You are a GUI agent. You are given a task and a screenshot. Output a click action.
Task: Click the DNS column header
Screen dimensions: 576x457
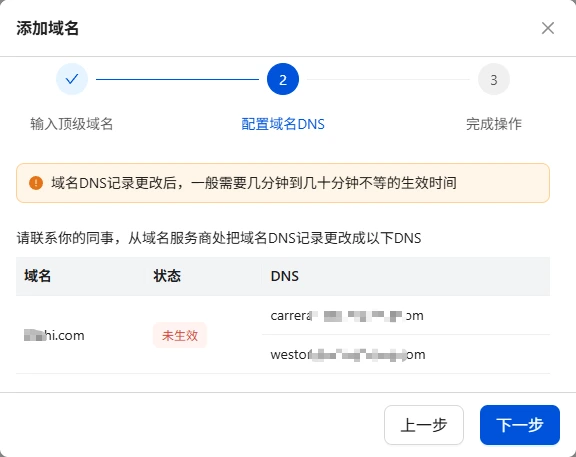(285, 276)
